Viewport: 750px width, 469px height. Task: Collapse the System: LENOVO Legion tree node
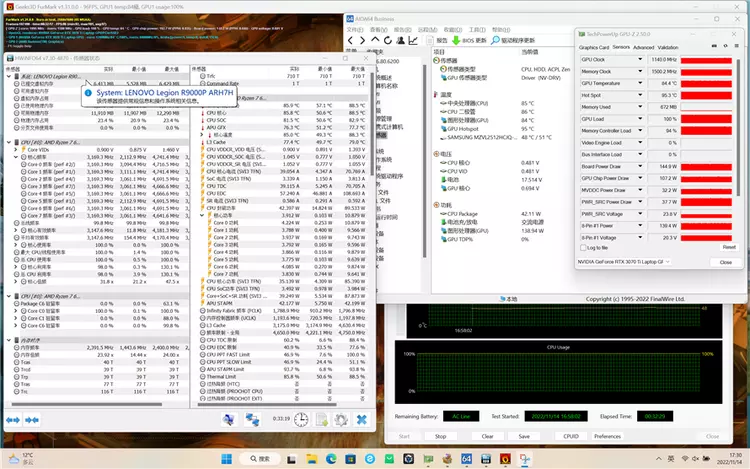pos(9,76)
